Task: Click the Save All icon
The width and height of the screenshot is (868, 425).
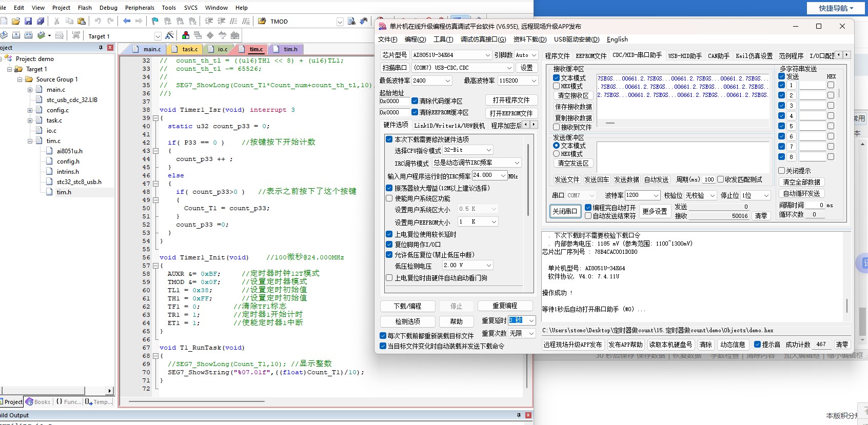Action: click(x=41, y=21)
